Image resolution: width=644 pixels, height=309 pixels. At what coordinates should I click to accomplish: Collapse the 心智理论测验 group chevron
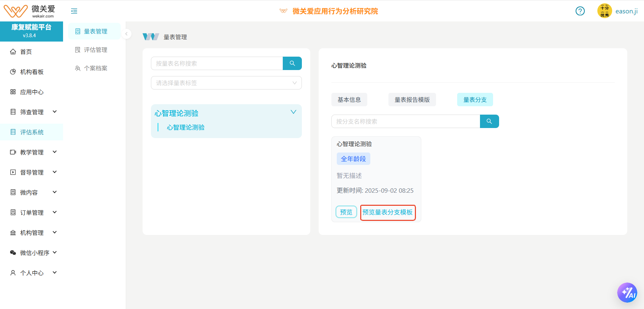point(293,112)
